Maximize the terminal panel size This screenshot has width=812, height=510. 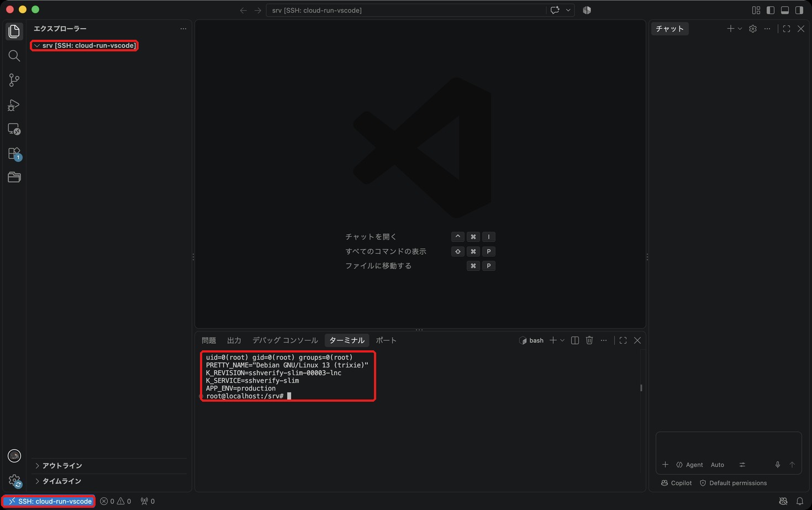click(x=623, y=340)
